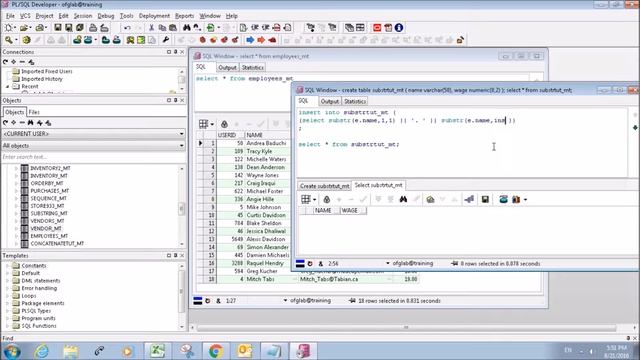Expand the INVENTORY2_MT table node

(17, 168)
